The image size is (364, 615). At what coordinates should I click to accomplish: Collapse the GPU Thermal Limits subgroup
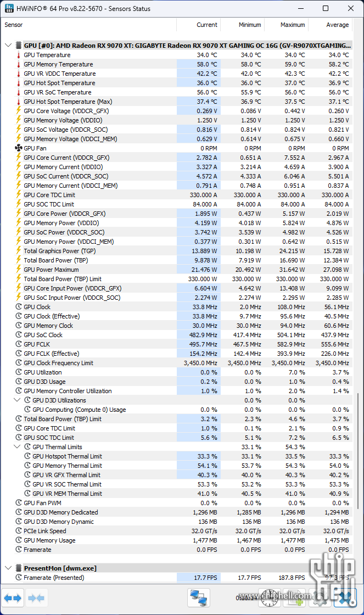coord(17,447)
